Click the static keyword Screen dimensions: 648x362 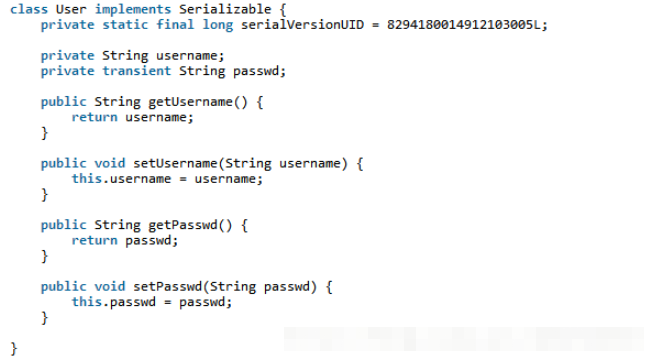125,25
